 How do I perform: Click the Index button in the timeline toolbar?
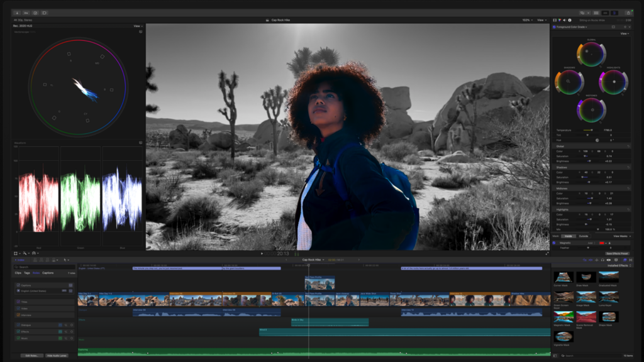pos(20,260)
